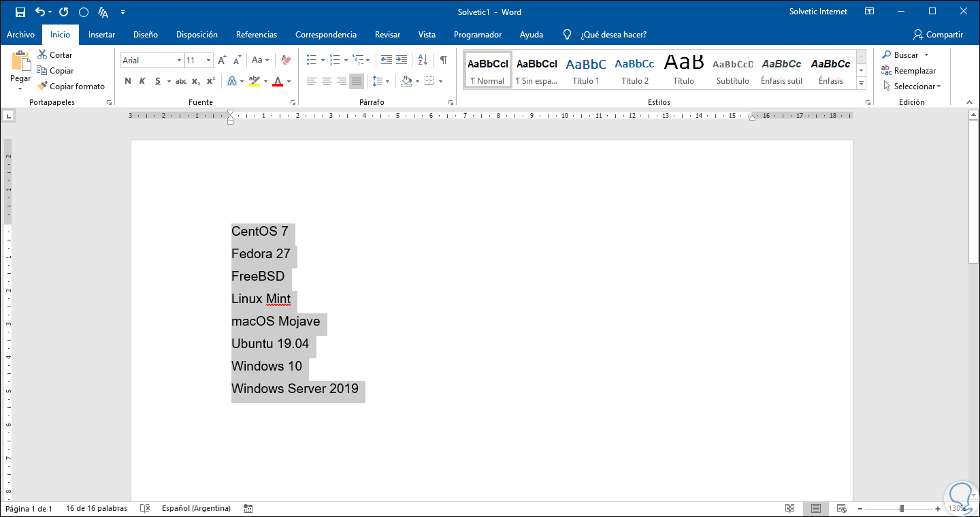Click the Repeat (redo) circular arrow icon
The width and height of the screenshot is (980, 517).
(x=63, y=12)
